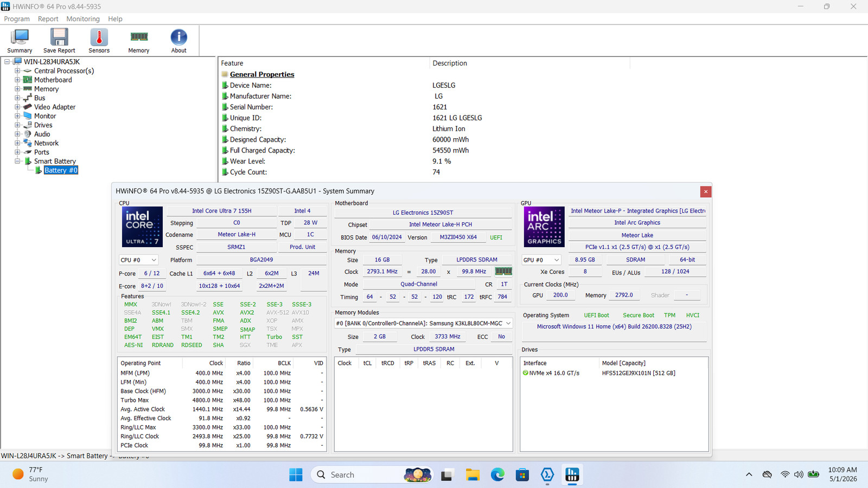Show hidden system tray icons

pos(749,474)
